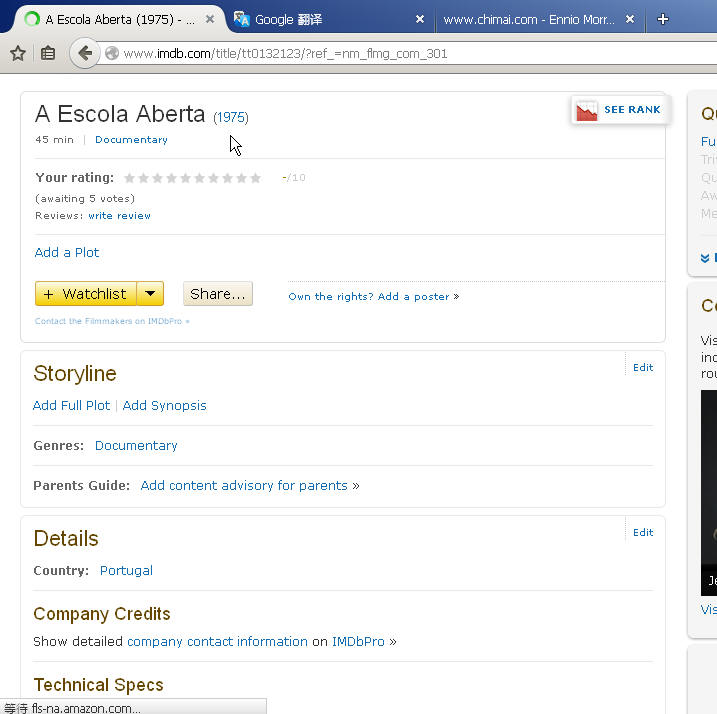This screenshot has height=714, width=717.
Task: Click the address bar URL field
Action: coord(407,54)
